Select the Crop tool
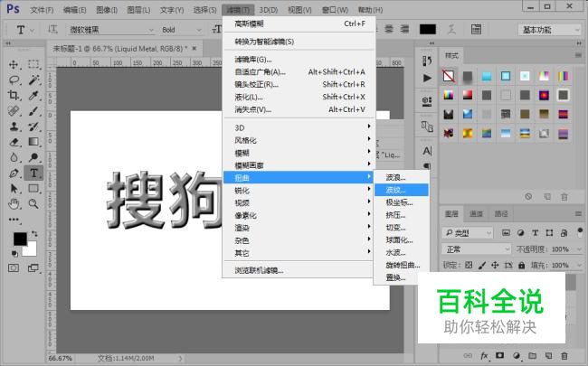Screen dimensions: 588x366 click(14, 95)
